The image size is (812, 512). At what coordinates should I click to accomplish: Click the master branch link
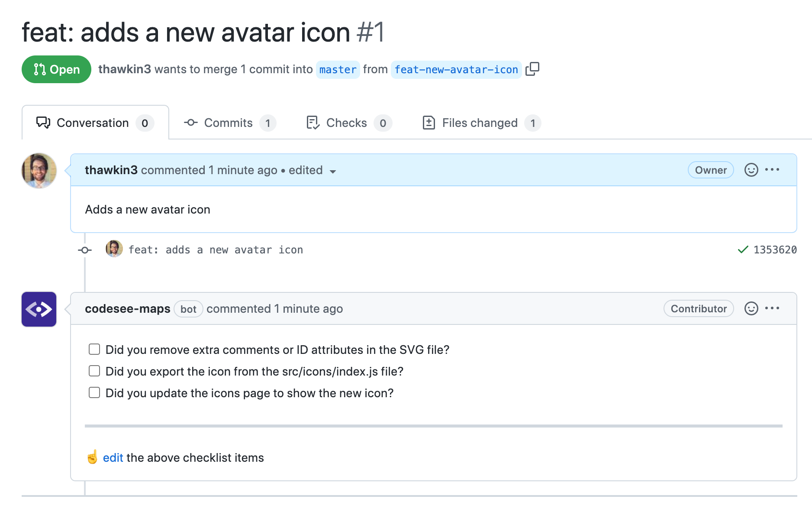point(338,69)
